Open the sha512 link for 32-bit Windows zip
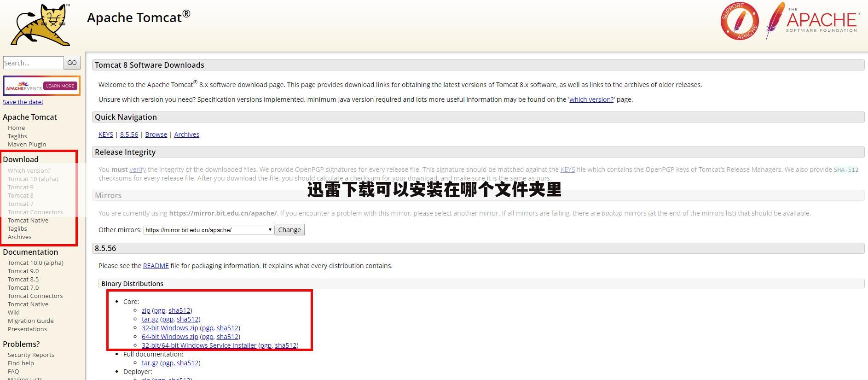The width and height of the screenshot is (868, 380). coord(227,328)
